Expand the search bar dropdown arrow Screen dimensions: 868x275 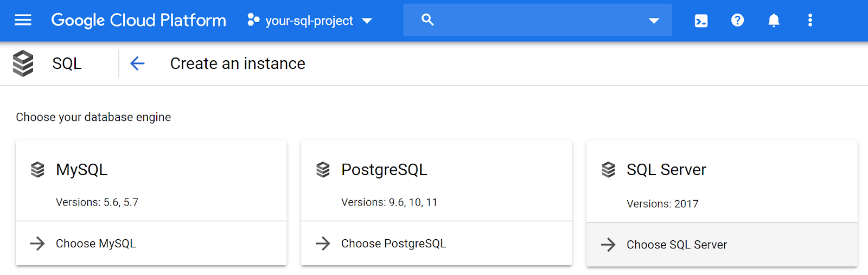click(654, 21)
